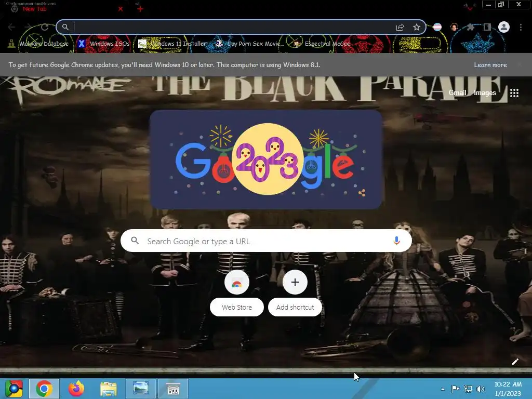This screenshot has height=399, width=532.
Task: Open the volume speaker icon
Action: [x=481, y=389]
